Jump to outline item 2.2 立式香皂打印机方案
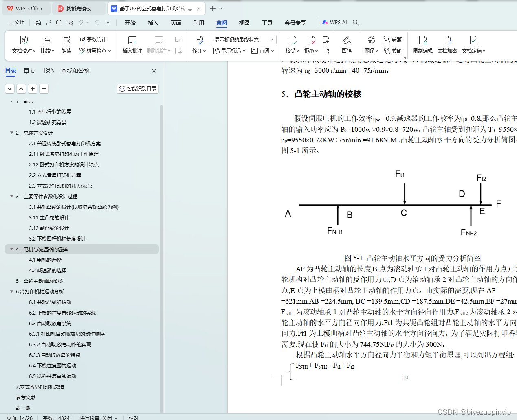The image size is (517, 420). point(55,175)
